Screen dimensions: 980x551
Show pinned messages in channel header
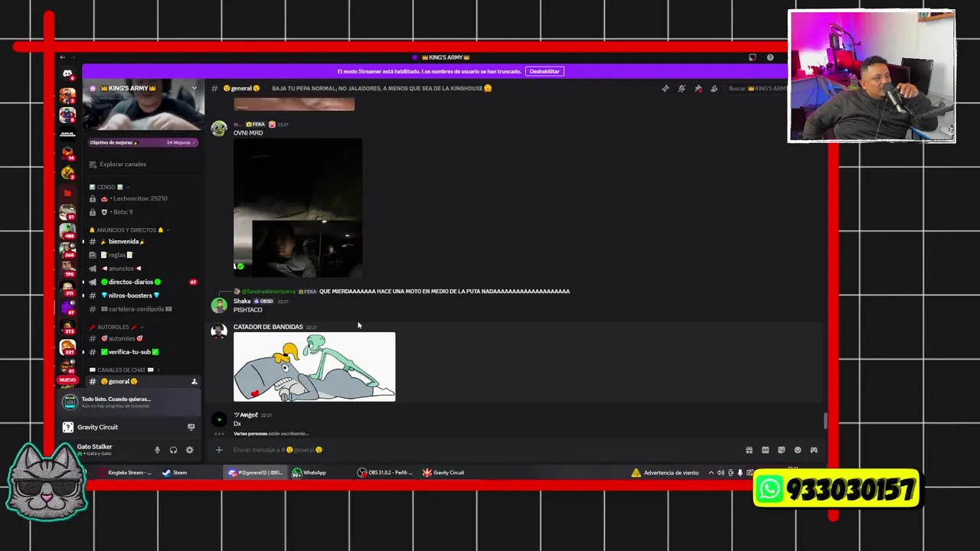click(698, 88)
